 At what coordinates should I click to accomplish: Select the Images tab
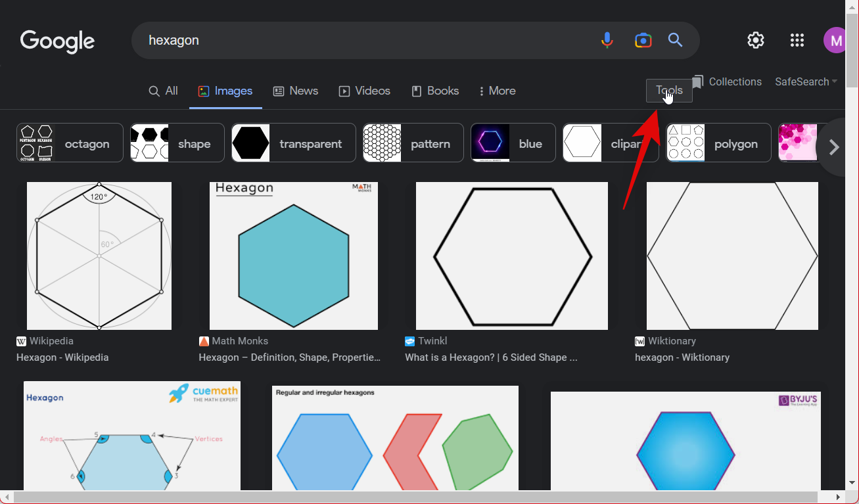pos(225,91)
